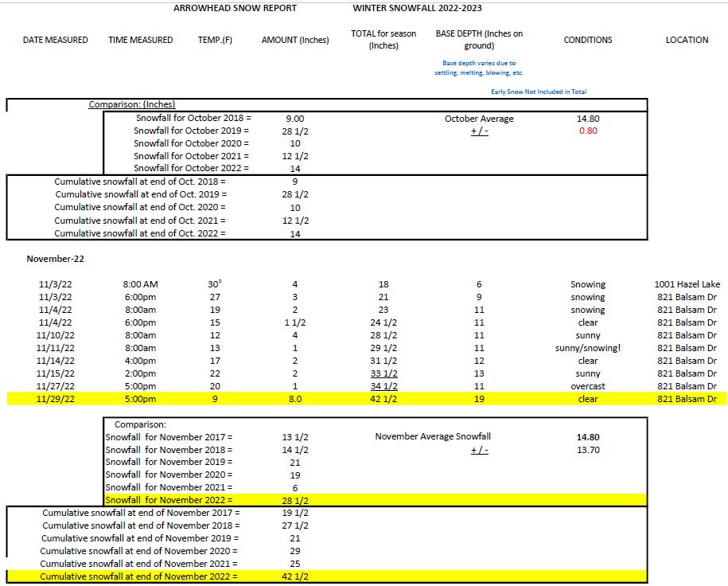The width and height of the screenshot is (728, 586).
Task: Select the TOTAL for season header
Action: point(383,40)
